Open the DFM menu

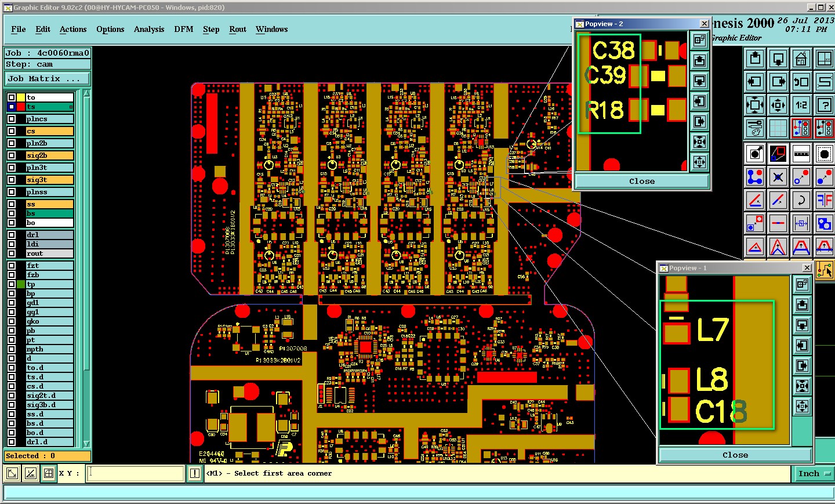point(184,29)
